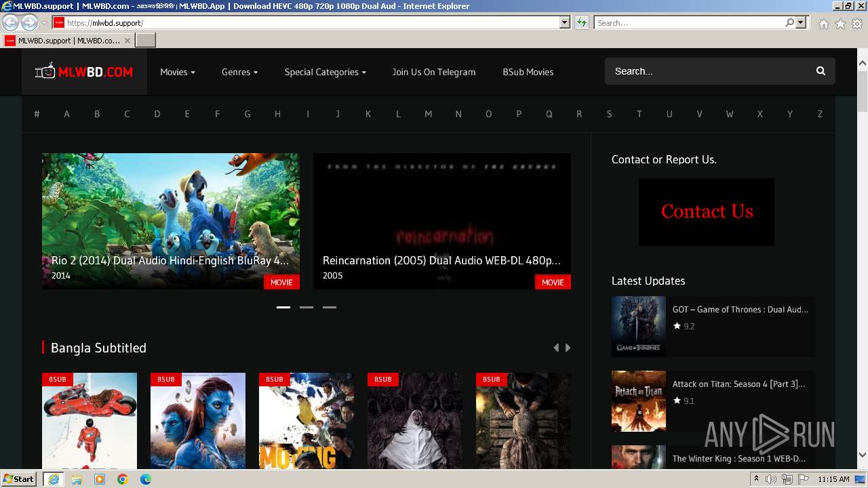Open File Explorer from the taskbar

tap(77, 479)
